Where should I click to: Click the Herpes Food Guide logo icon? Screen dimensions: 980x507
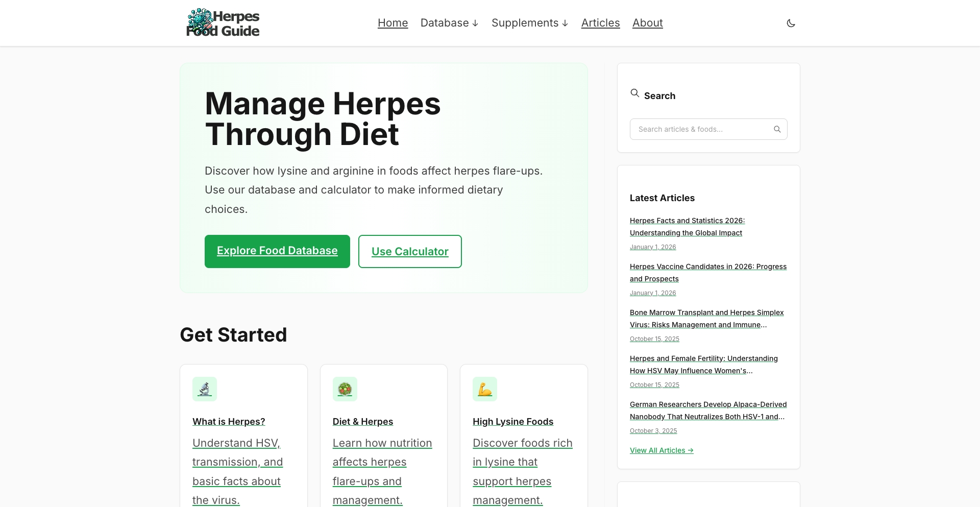tap(201, 20)
